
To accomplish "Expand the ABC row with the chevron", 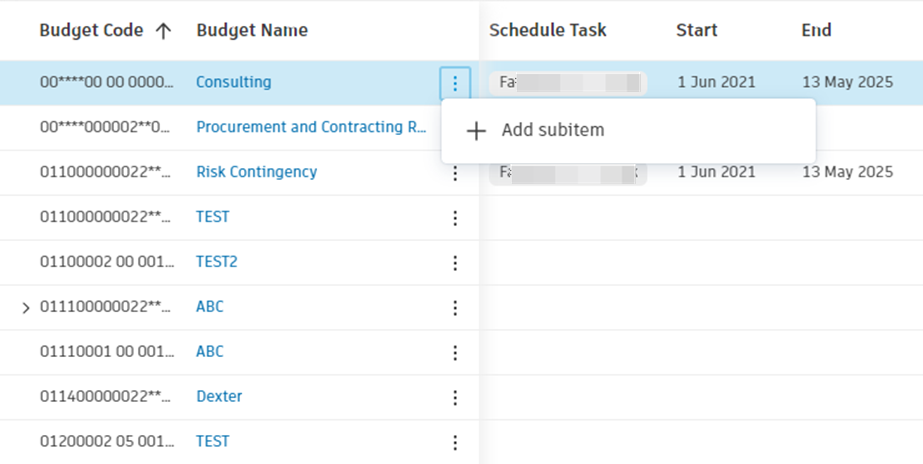I will (27, 308).
